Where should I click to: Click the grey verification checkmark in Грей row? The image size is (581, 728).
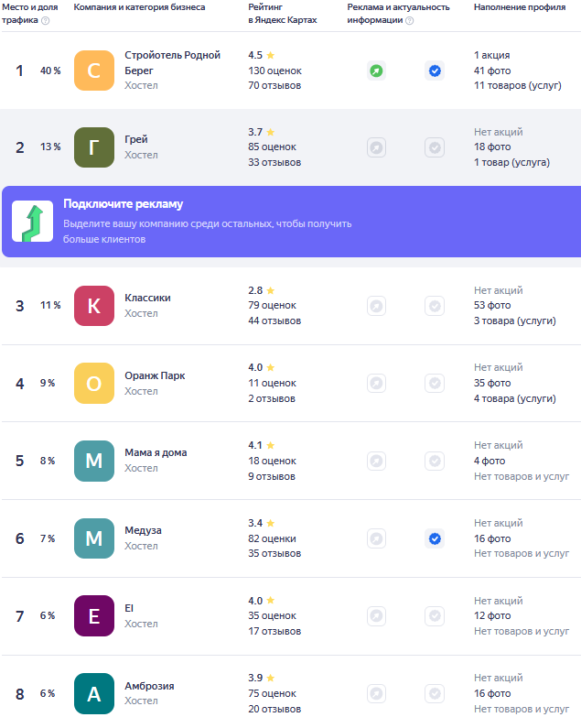tap(435, 147)
